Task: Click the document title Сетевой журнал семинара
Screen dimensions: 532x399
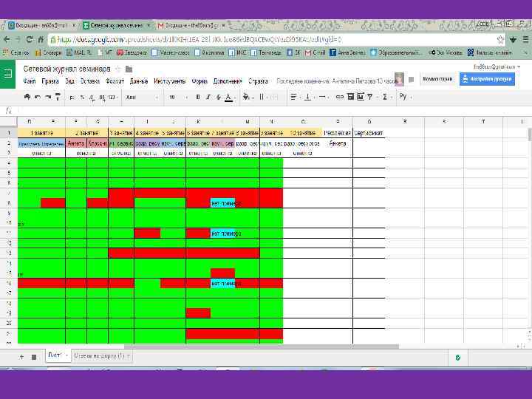Action: 66,69
